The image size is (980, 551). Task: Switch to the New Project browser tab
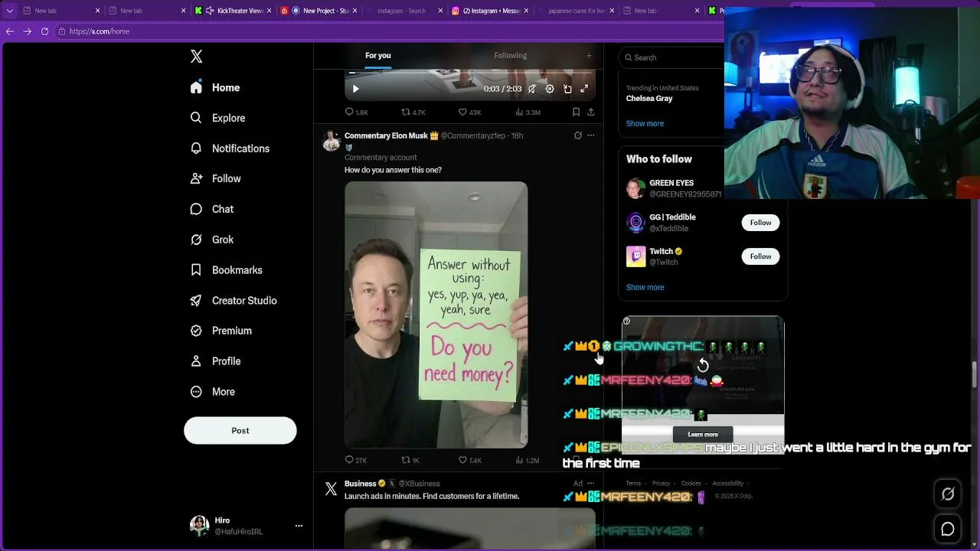pos(318,11)
